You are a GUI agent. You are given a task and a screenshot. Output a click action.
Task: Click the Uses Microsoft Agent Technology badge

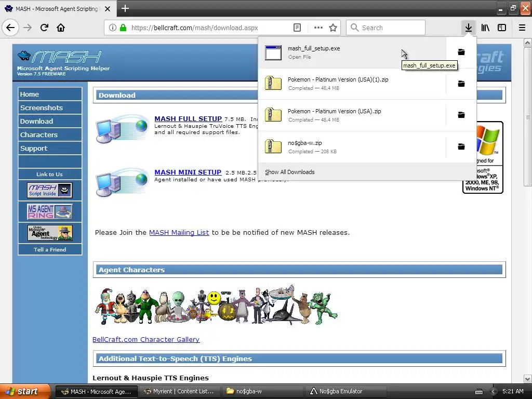coord(50,233)
